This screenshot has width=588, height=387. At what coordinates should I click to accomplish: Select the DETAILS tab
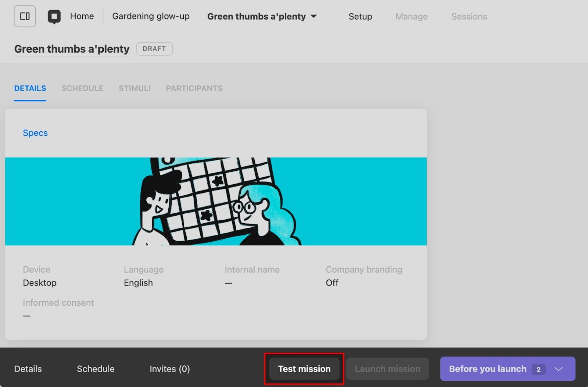(x=30, y=88)
